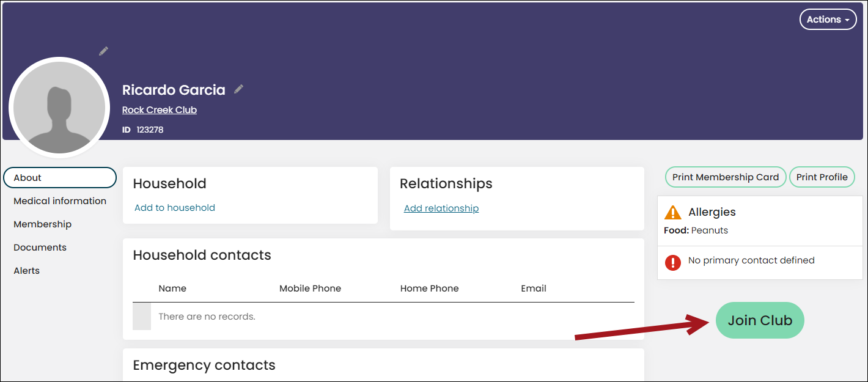Click the Mobile Phone column header
The height and width of the screenshot is (382, 868).
310,288
